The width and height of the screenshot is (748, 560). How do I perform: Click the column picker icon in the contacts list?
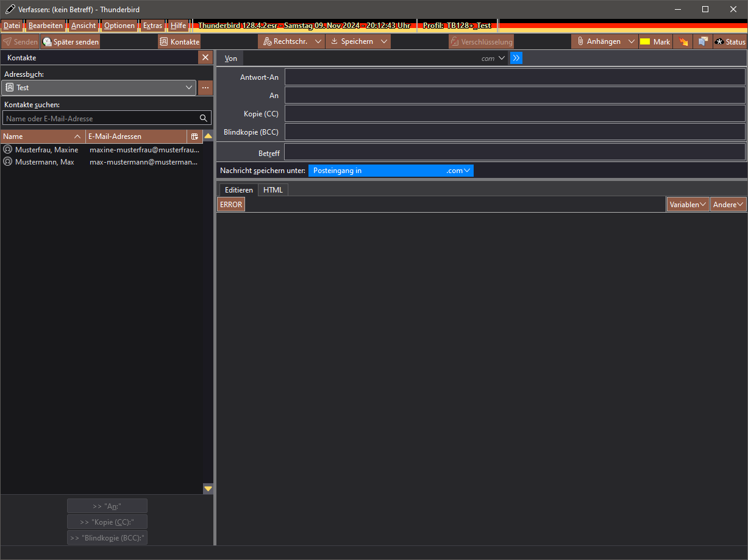coord(194,136)
